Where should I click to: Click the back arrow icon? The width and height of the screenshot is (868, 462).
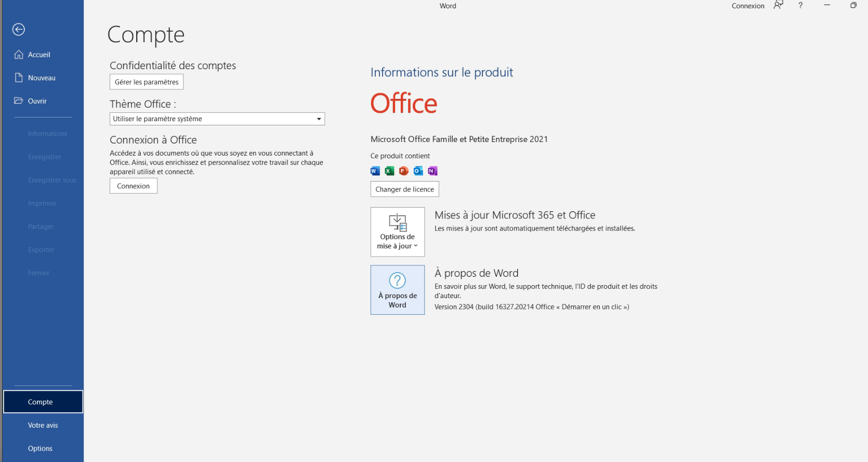[19, 30]
